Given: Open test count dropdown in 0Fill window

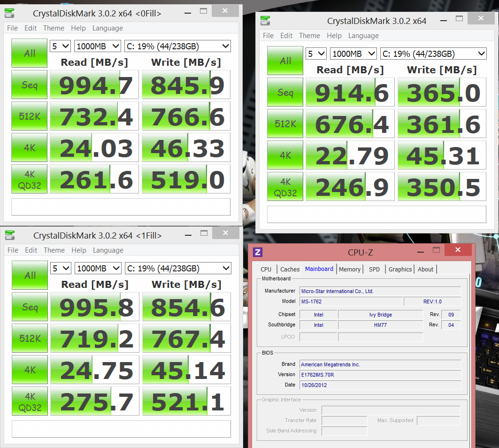Looking at the screenshot, I should point(60,46).
